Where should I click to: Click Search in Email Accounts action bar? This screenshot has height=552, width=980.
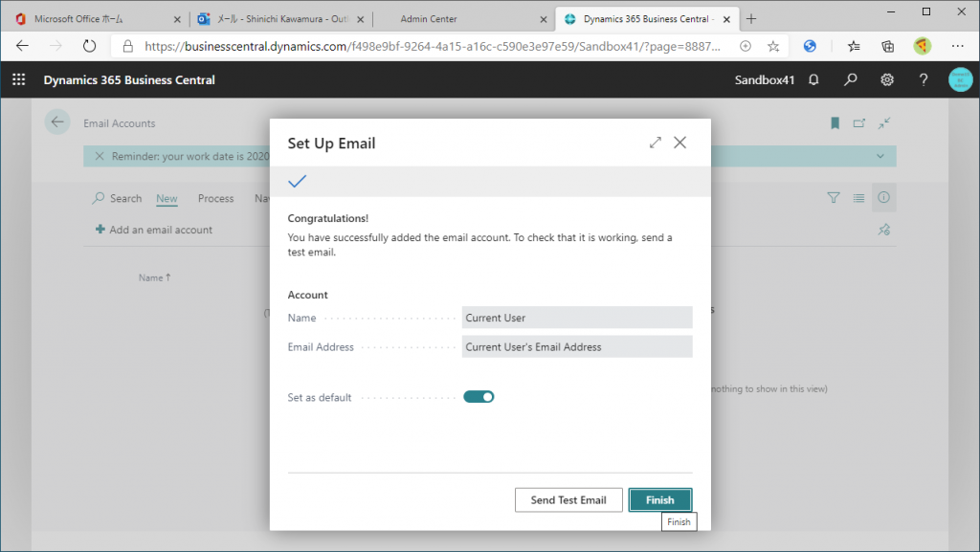click(118, 199)
